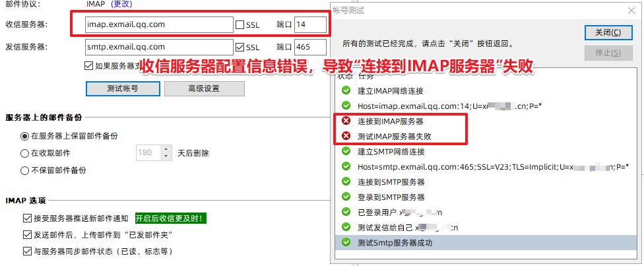Select the 连接到IMAP服务器 failed row
644x266 pixels.
[x=487, y=121]
